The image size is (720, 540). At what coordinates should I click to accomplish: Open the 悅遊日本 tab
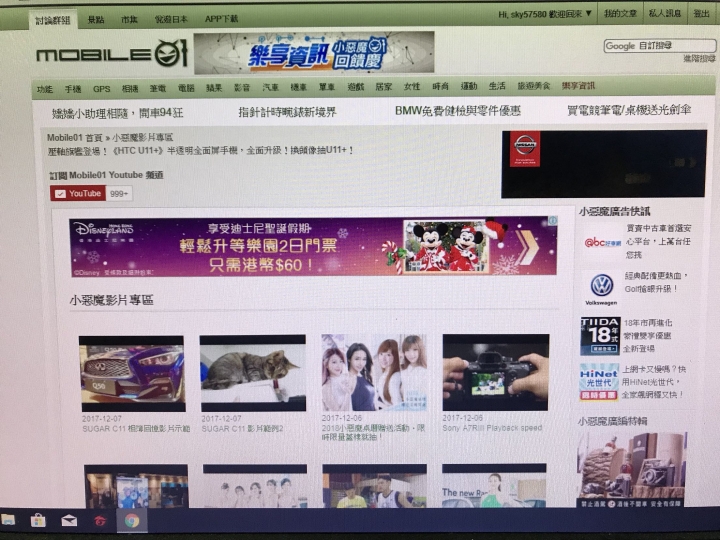click(x=171, y=19)
